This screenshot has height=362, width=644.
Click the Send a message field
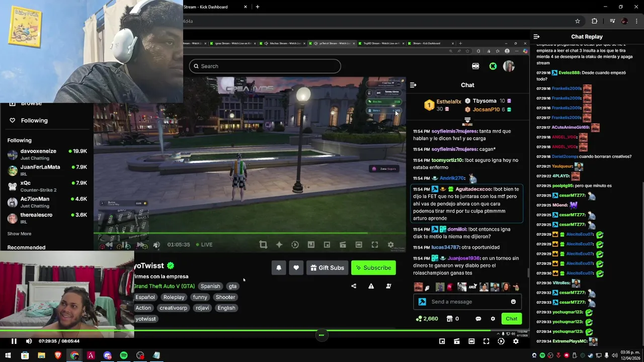467,302
